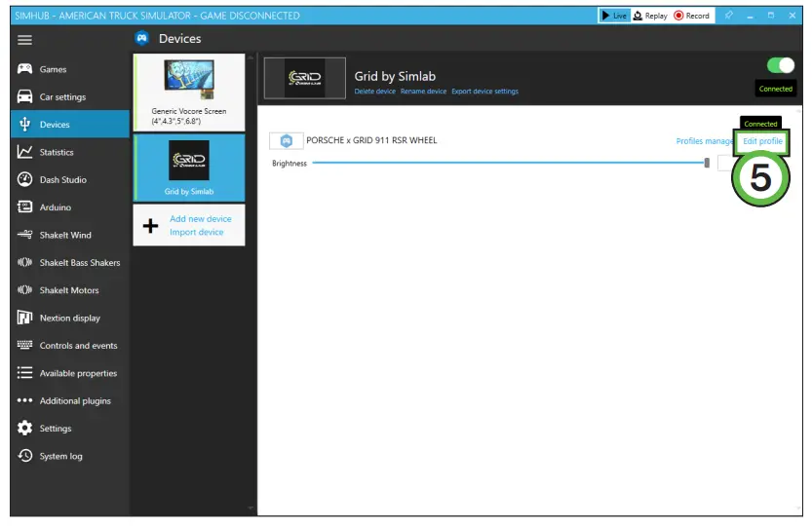Open ShakeIt Motors section
Viewport: 812px width, 526px height.
point(69,290)
